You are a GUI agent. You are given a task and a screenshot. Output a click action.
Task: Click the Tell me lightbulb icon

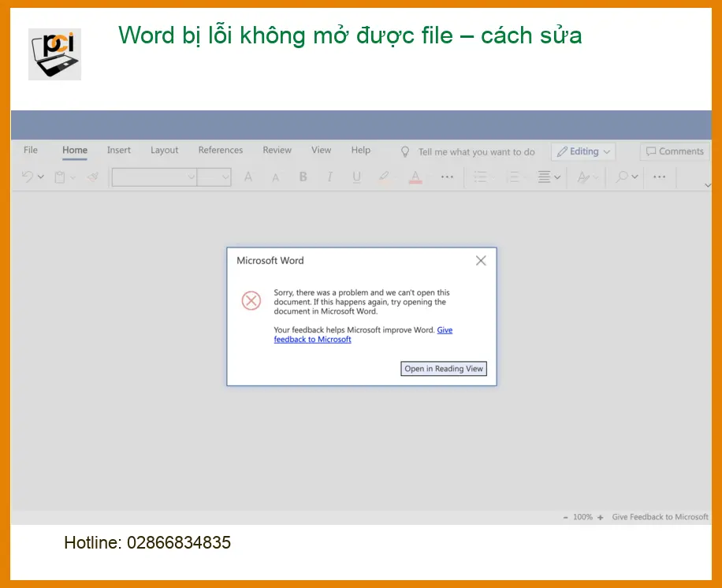[405, 152]
